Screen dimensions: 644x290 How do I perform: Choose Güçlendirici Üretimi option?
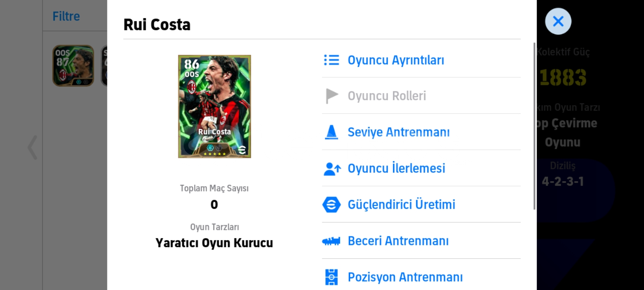(x=401, y=205)
